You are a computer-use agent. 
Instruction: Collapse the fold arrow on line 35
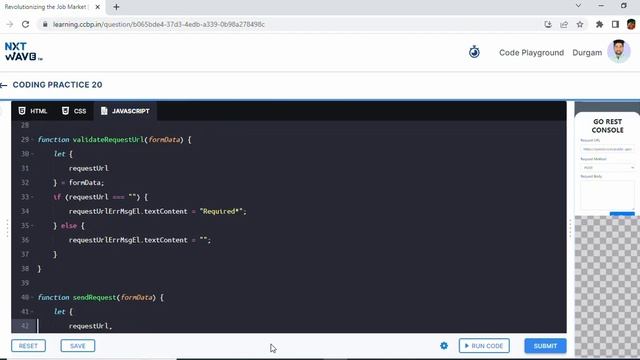click(32, 226)
